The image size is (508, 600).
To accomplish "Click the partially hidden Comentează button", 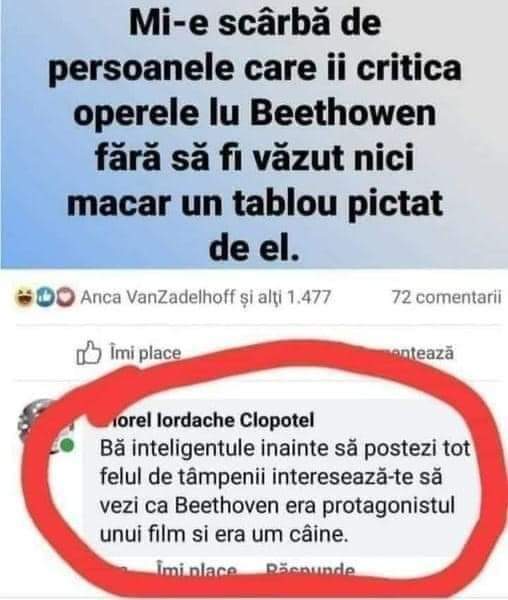I will [x=421, y=352].
